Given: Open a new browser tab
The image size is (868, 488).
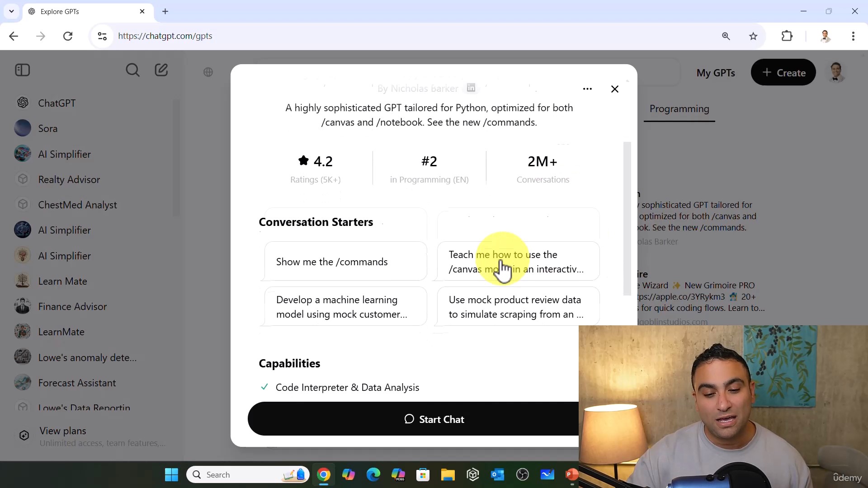Looking at the screenshot, I should [x=165, y=11].
